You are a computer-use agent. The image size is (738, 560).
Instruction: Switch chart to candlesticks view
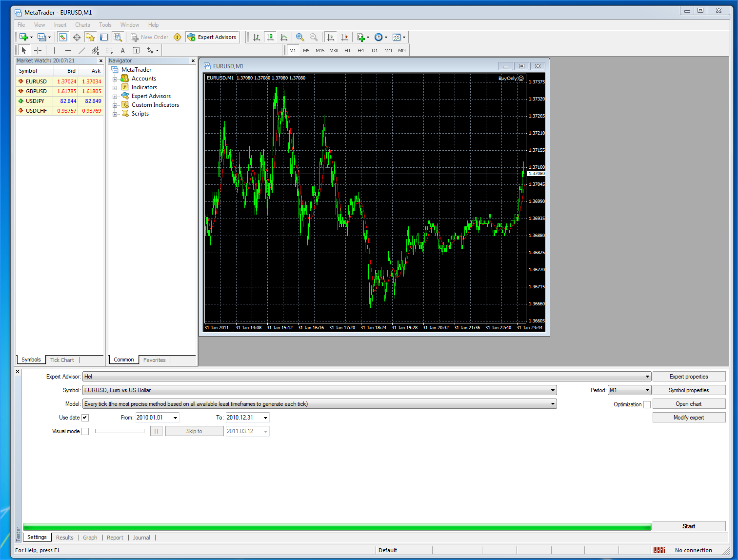(270, 37)
